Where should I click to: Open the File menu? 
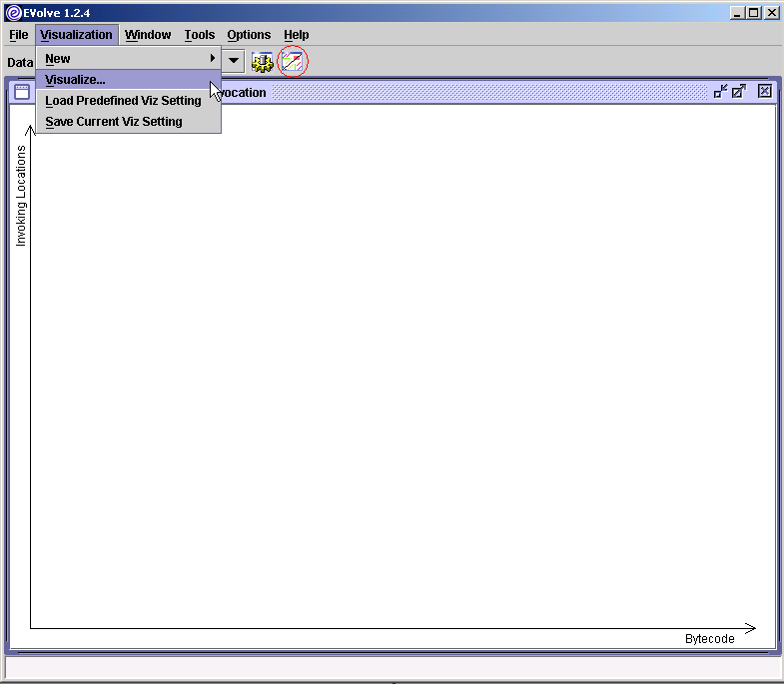[x=19, y=35]
